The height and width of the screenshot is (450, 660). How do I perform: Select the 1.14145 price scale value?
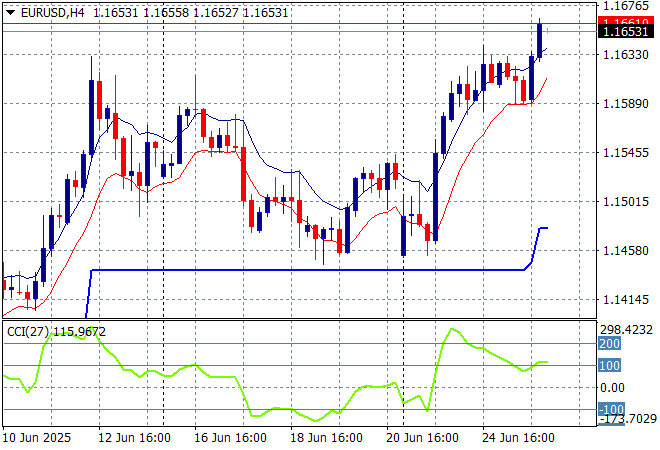click(626, 300)
